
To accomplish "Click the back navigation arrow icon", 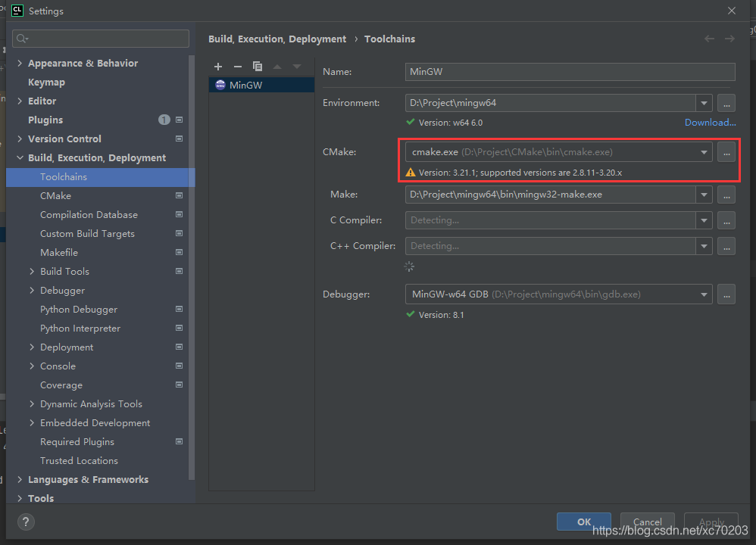I will click(x=709, y=39).
